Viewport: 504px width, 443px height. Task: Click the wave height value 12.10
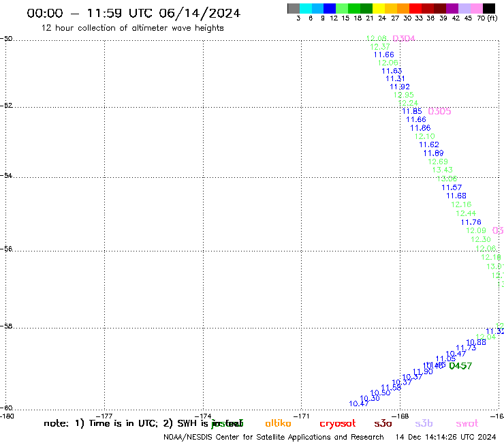tap(425, 136)
